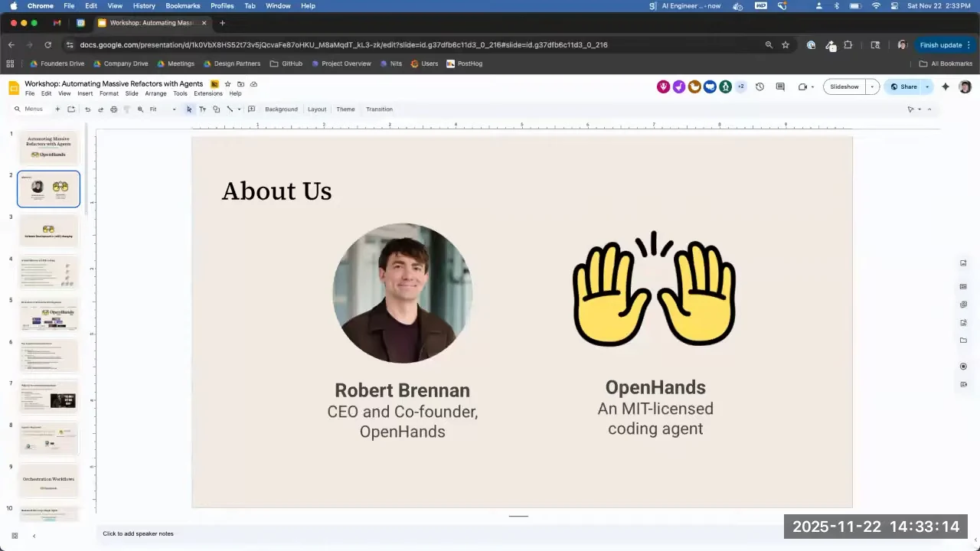
Task: Add a new slide with the plus icon
Action: point(57,109)
